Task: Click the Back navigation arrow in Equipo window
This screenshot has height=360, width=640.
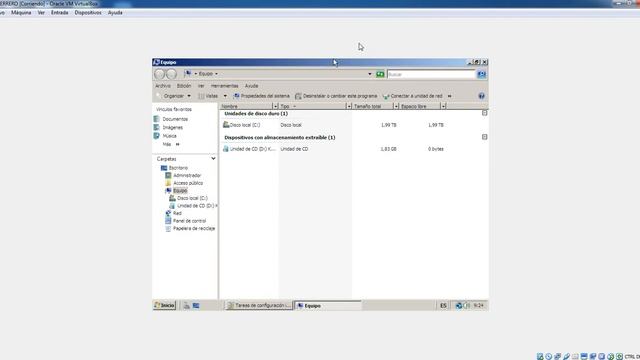Action: pyautogui.click(x=159, y=74)
